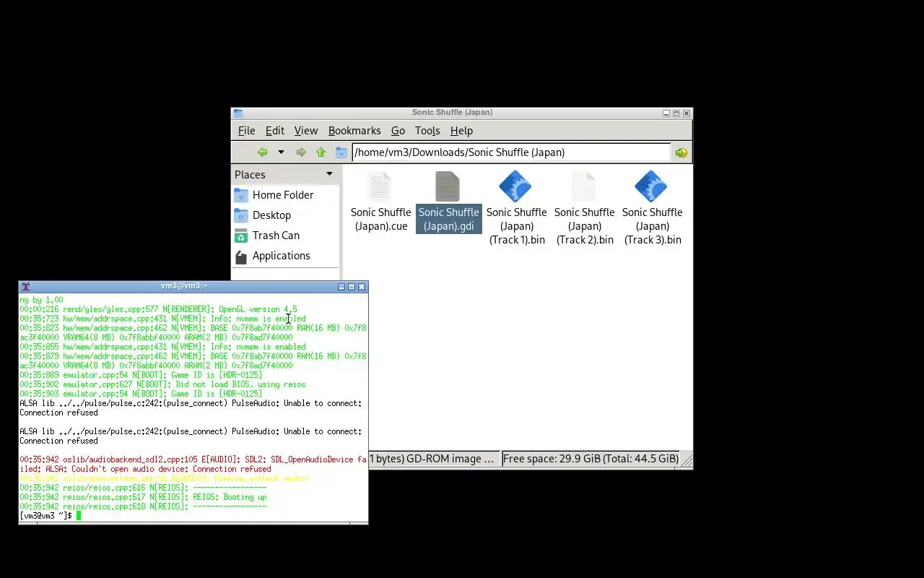Click terminal text 'OpenGL version 4.5'

[258, 309]
